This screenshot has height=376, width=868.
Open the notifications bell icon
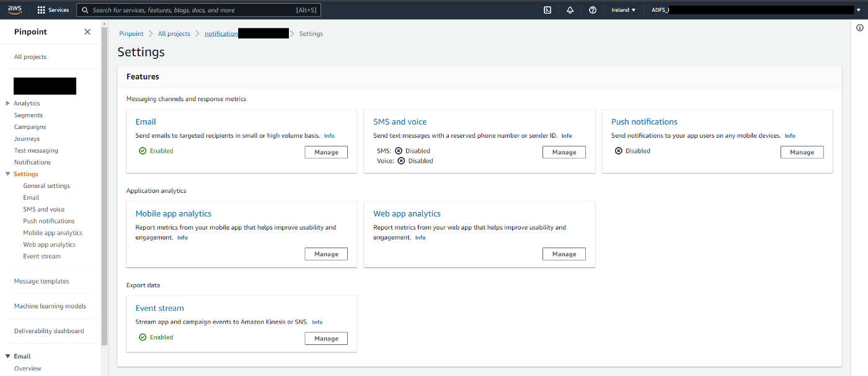(570, 10)
